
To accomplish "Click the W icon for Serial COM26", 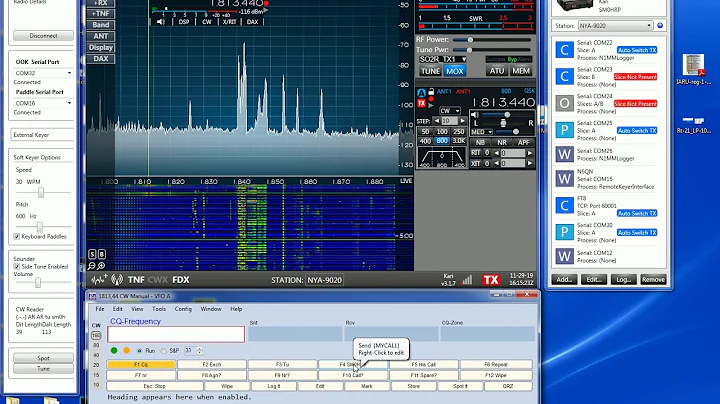I will pos(564,154).
